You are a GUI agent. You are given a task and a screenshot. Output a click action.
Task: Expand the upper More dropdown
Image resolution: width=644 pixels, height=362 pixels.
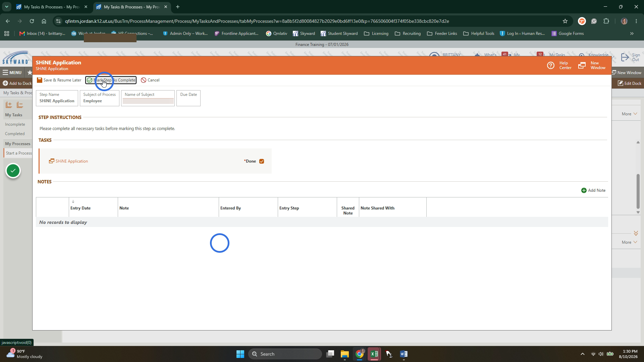[x=629, y=114]
